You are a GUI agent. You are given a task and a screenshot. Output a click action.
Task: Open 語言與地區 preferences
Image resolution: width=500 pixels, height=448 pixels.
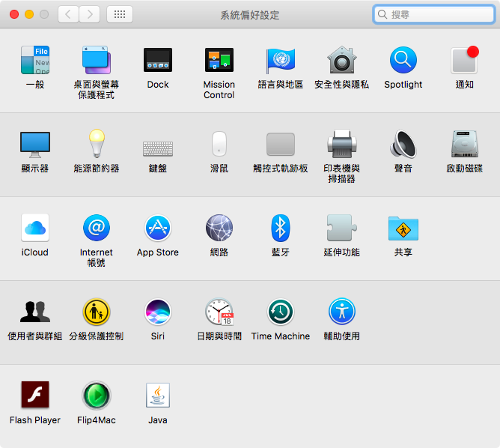[281, 60]
